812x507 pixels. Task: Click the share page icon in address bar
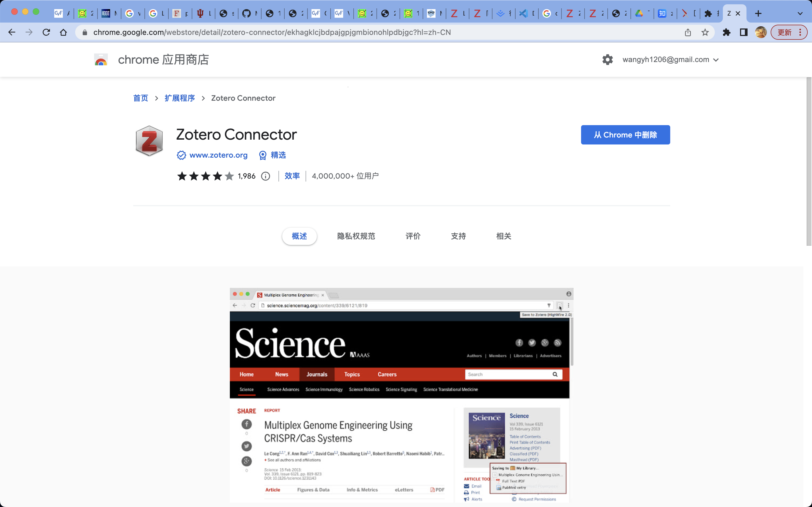pos(688,32)
